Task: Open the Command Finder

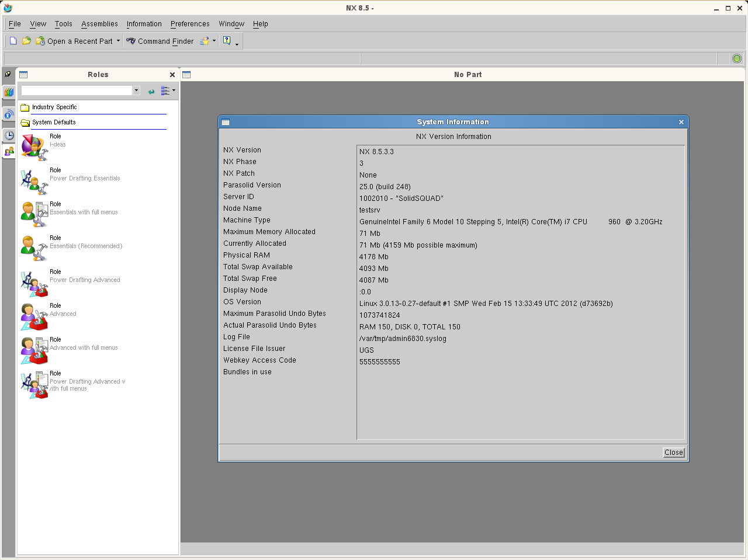Action: click(x=160, y=41)
